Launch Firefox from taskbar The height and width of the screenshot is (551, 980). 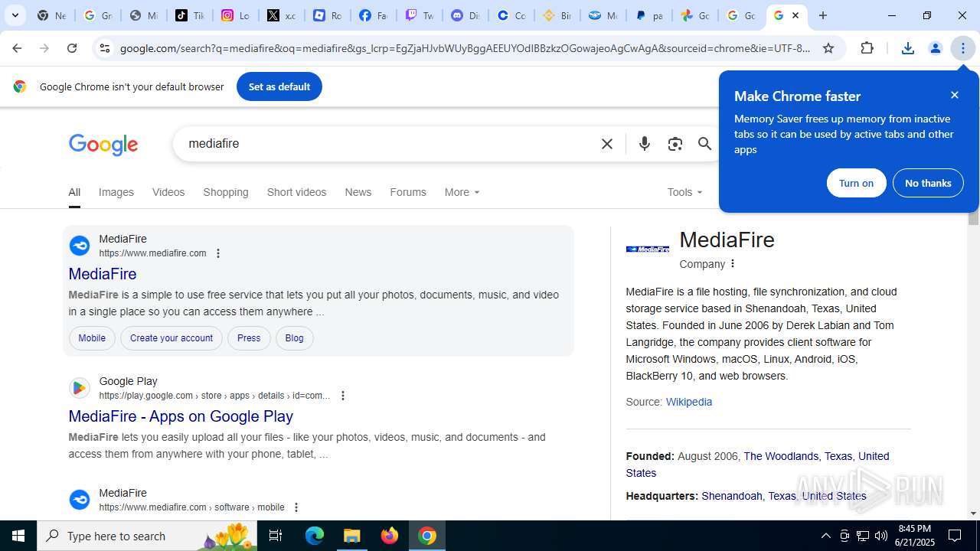[390, 536]
